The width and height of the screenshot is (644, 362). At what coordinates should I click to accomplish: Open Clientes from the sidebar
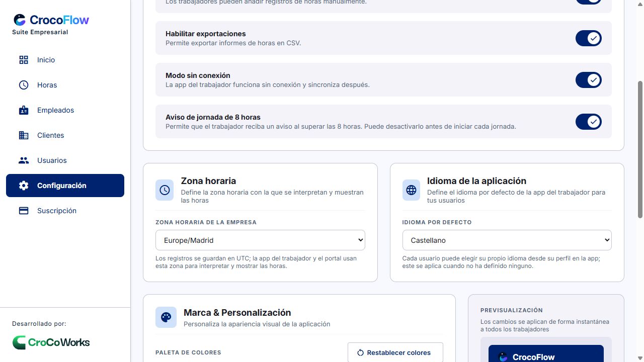coord(65,135)
